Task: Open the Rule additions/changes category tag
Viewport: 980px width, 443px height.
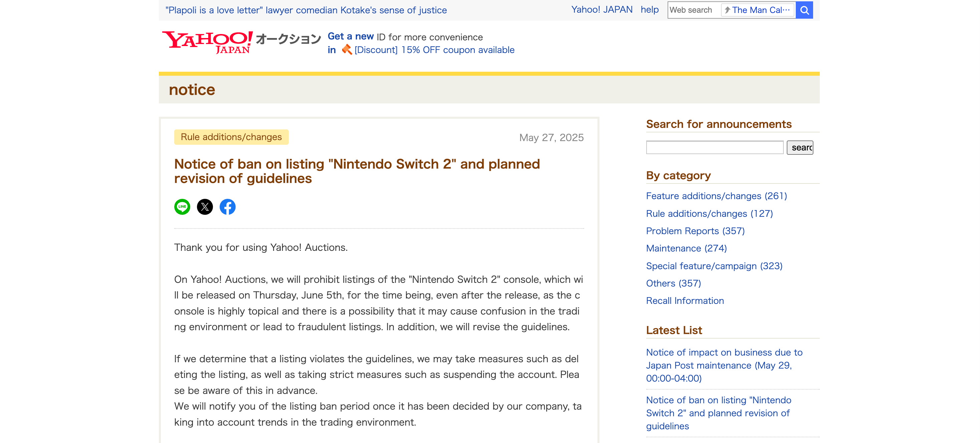Action: [x=231, y=137]
